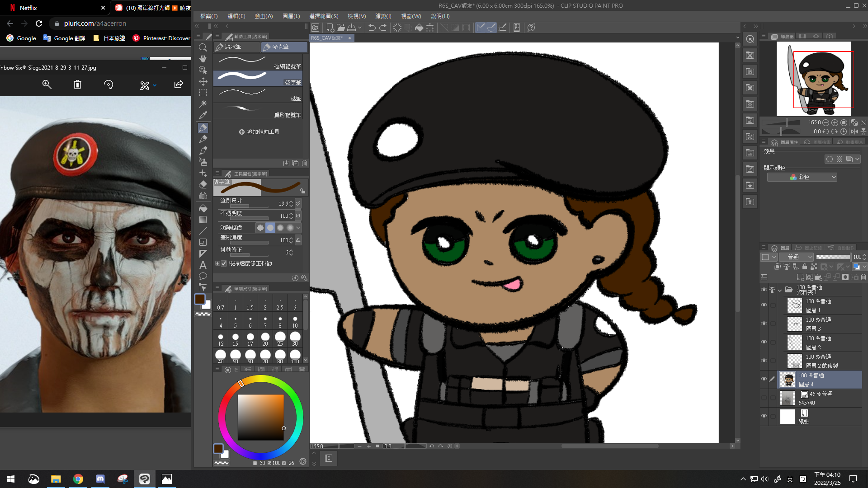Expand anti-aliasing 消除鋸齒 options arrow
The width and height of the screenshot is (868, 488).
tap(298, 228)
